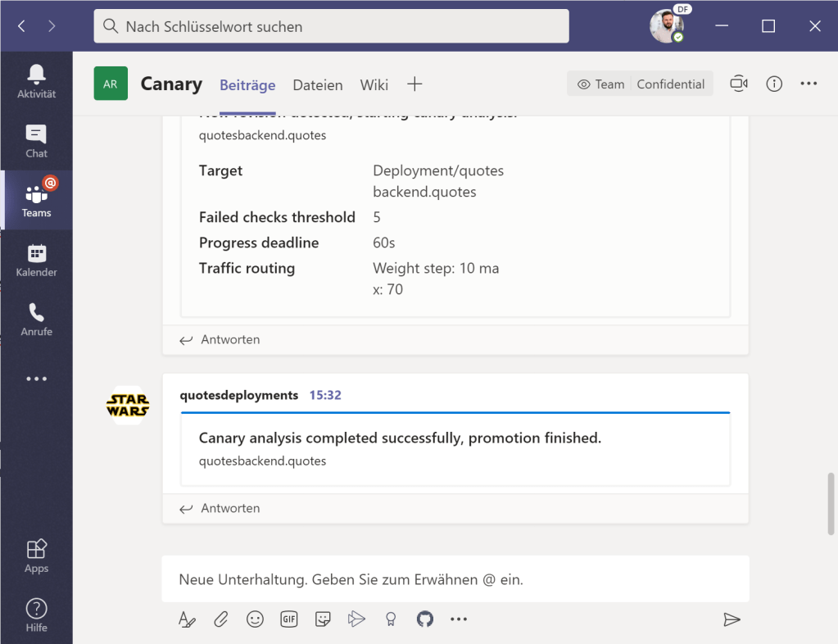Click the Hilfe help icon
Image resolution: width=838 pixels, height=644 pixels.
tap(36, 615)
